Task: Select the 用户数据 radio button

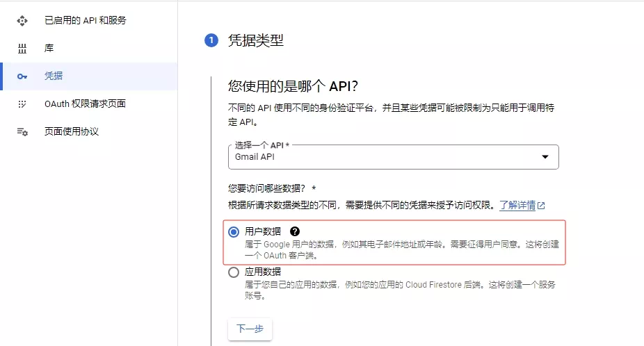Action: click(234, 232)
